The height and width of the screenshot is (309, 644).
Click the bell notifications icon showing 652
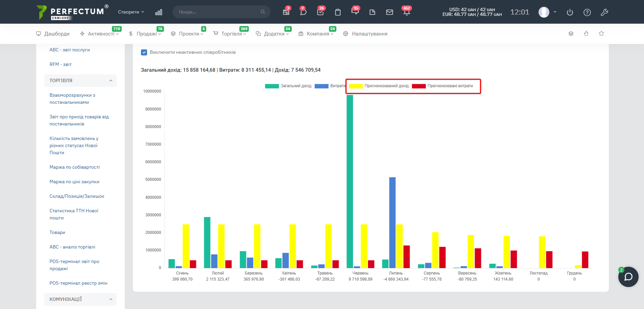click(x=406, y=12)
